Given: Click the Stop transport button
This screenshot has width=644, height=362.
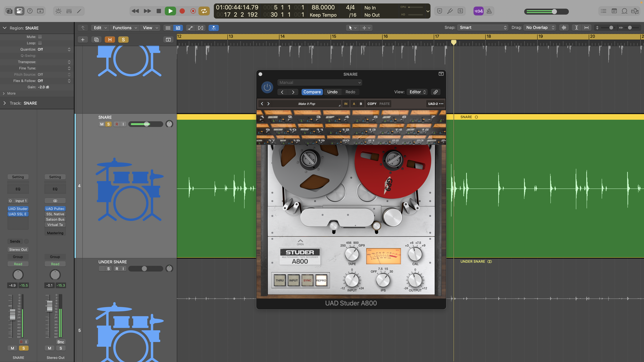Looking at the screenshot, I should (x=158, y=11).
